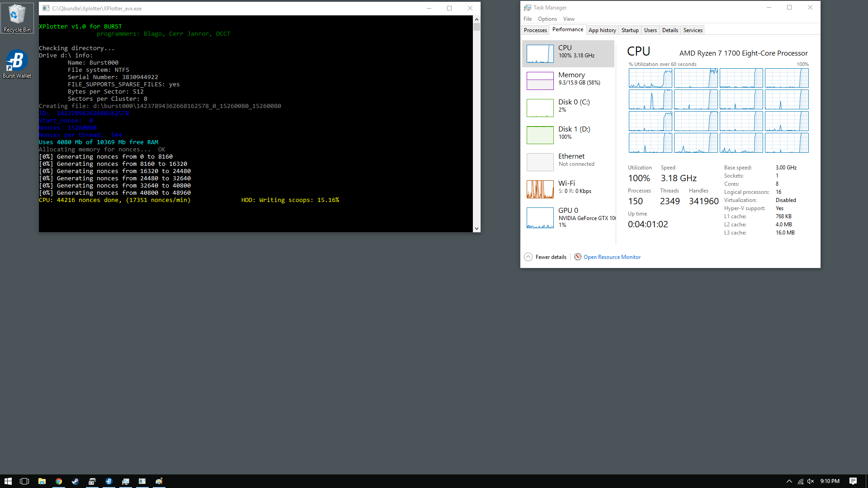The image size is (868, 488).
Task: Open the Action Center notification icon
Action: tap(853, 481)
